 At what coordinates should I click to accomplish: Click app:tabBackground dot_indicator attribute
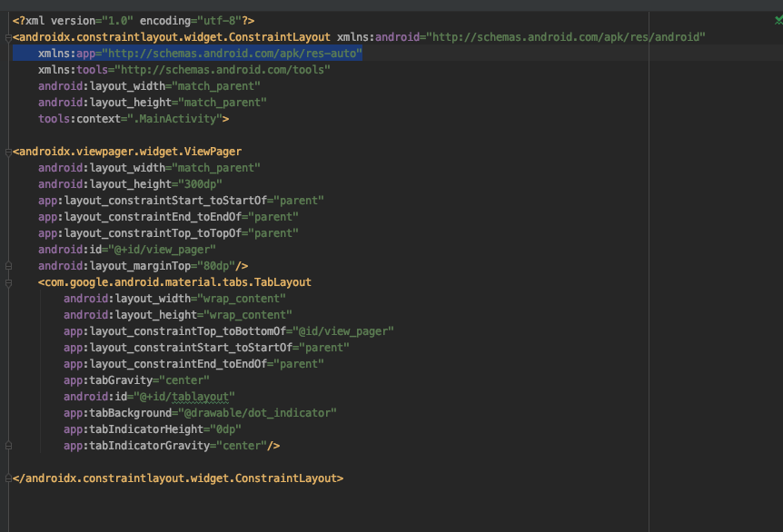click(200, 413)
